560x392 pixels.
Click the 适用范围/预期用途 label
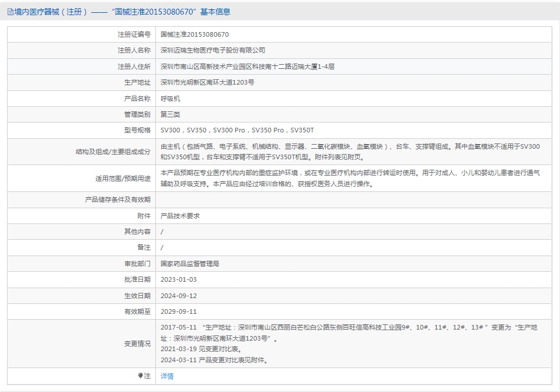pyautogui.click(x=123, y=178)
